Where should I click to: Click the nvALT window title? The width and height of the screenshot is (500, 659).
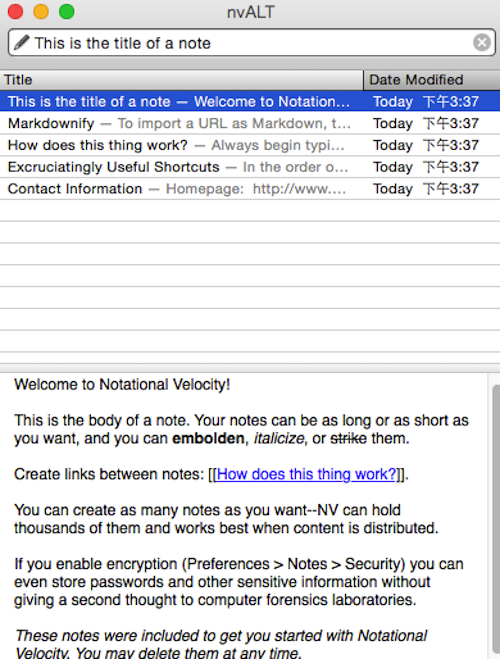point(251,12)
